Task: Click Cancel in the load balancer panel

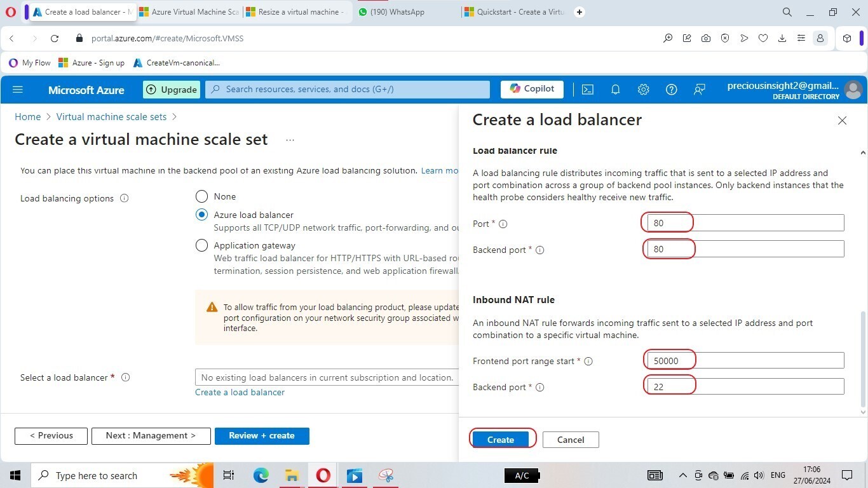Action: [571, 440]
